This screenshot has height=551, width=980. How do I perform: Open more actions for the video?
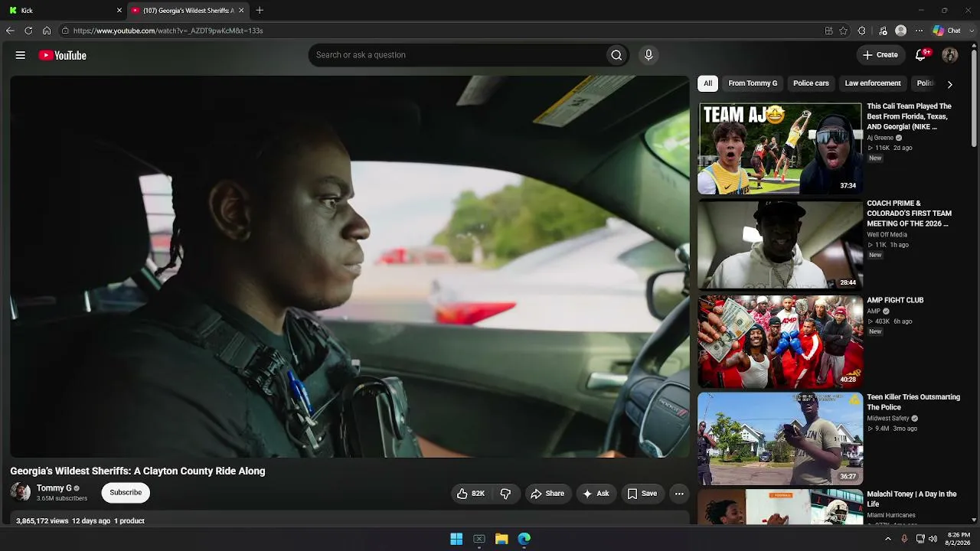pos(679,494)
